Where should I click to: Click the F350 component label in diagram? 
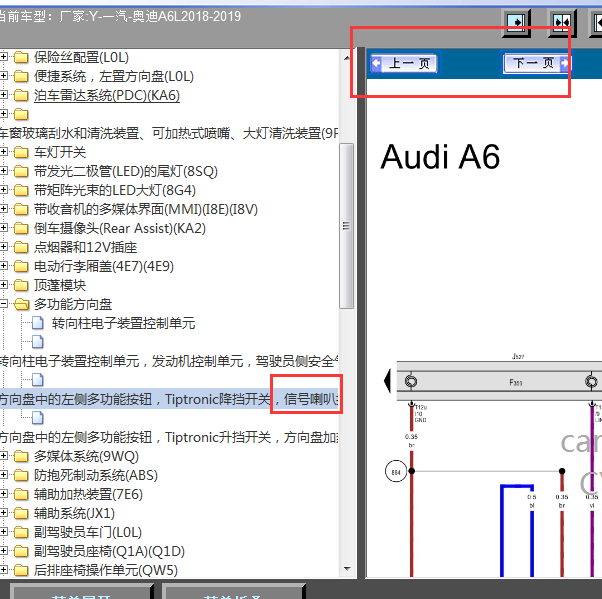[x=516, y=382]
